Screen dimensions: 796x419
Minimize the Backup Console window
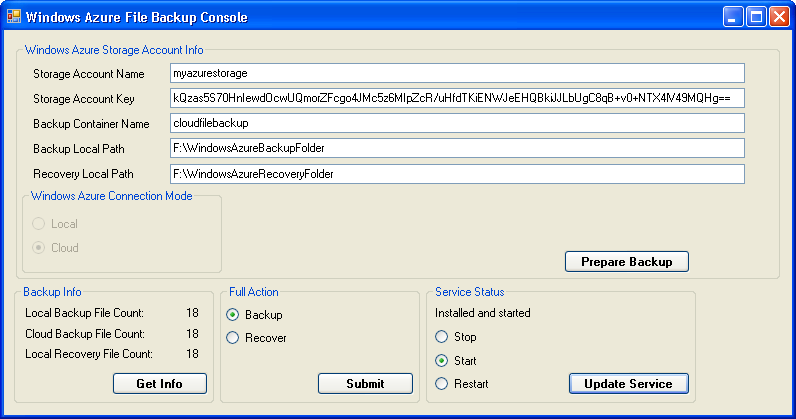[x=733, y=17]
